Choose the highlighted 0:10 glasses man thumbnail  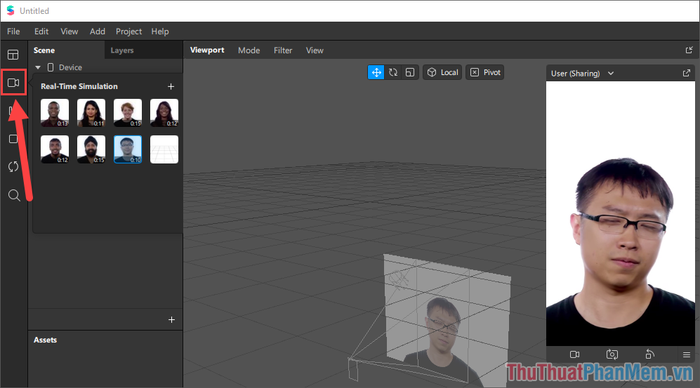[128, 150]
